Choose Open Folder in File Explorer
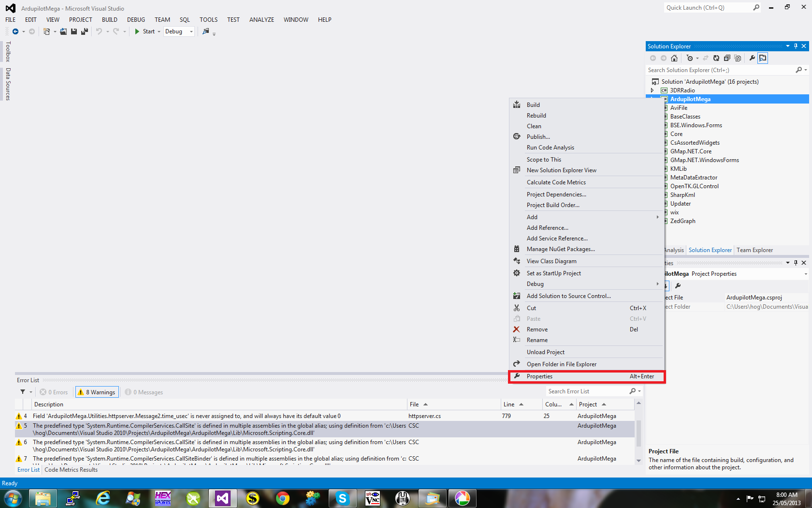The width and height of the screenshot is (812, 508). coord(587,364)
